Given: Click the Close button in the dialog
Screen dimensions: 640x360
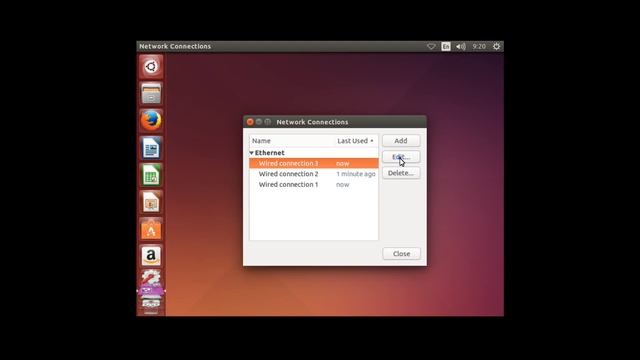Looking at the screenshot, I should [402, 253].
